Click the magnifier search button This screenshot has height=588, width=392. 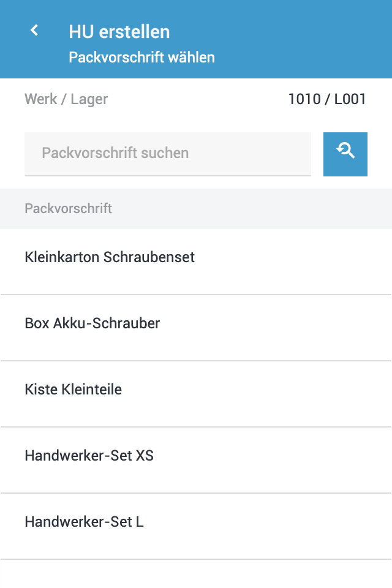click(x=345, y=154)
